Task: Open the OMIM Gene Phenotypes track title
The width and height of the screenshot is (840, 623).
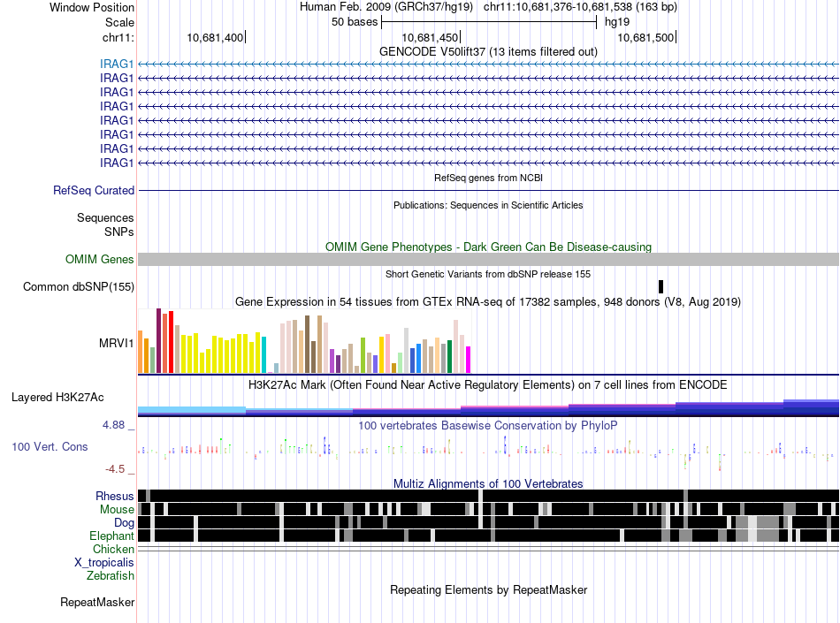Action: 488,247
